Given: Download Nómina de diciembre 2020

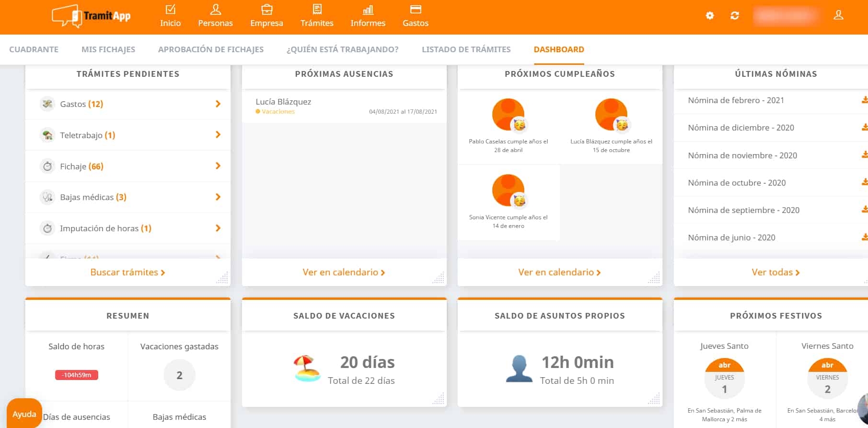Looking at the screenshot, I should pyautogui.click(x=864, y=128).
